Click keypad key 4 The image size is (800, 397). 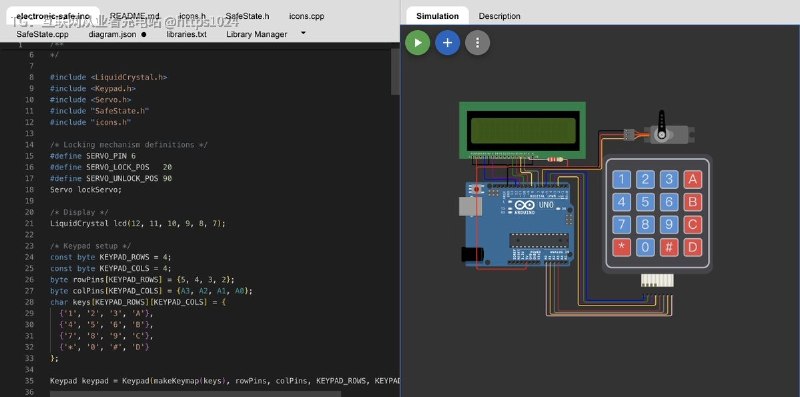click(621, 202)
